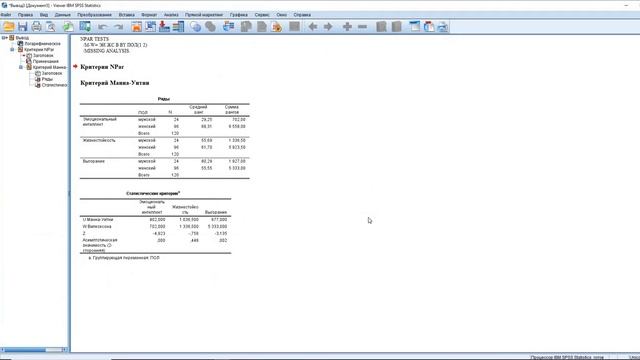The width and height of the screenshot is (640, 360).
Task: Click the hide item icon
Action: 396,27
